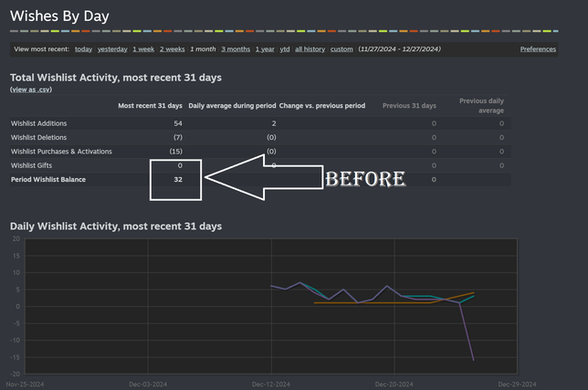Select the 'Wishlist Deletions' row label
This screenshot has width=588, height=390.
pyautogui.click(x=38, y=138)
